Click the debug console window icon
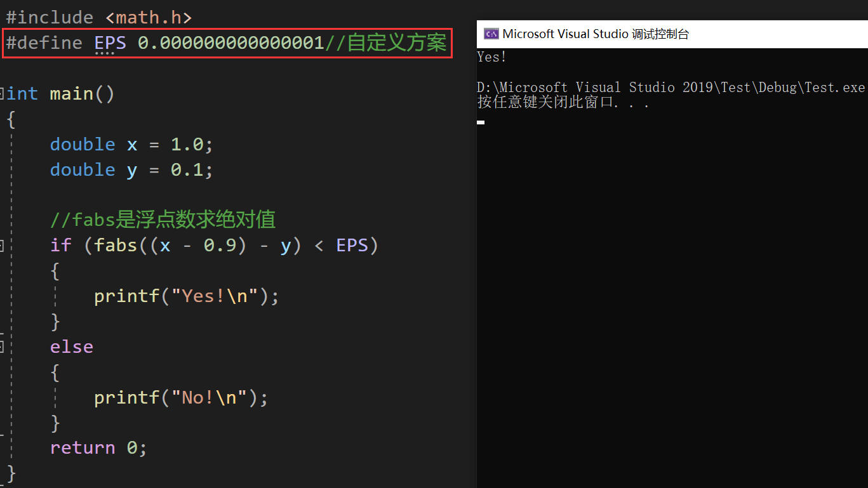868x488 pixels. 490,34
